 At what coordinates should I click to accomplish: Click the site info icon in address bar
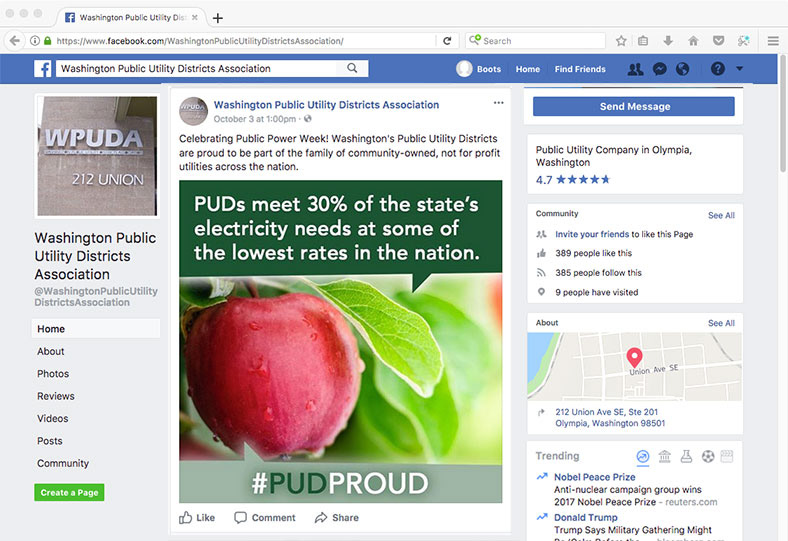pyautogui.click(x=35, y=41)
